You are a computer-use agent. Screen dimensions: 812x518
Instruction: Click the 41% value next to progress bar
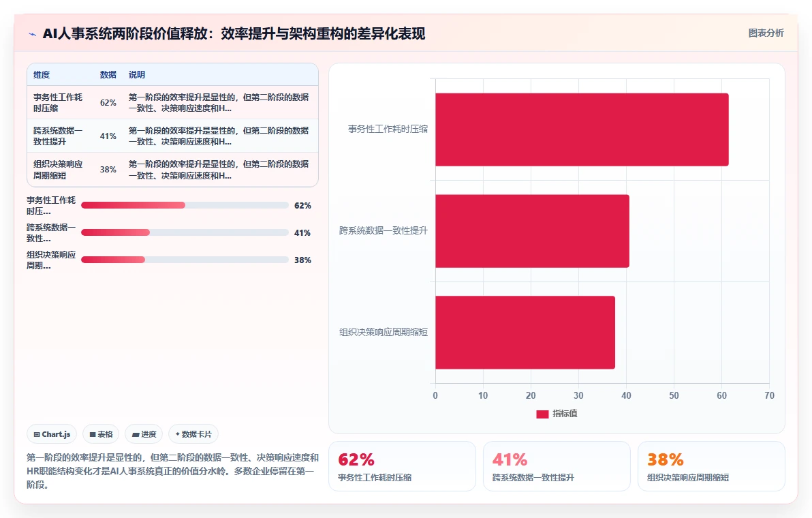302,233
